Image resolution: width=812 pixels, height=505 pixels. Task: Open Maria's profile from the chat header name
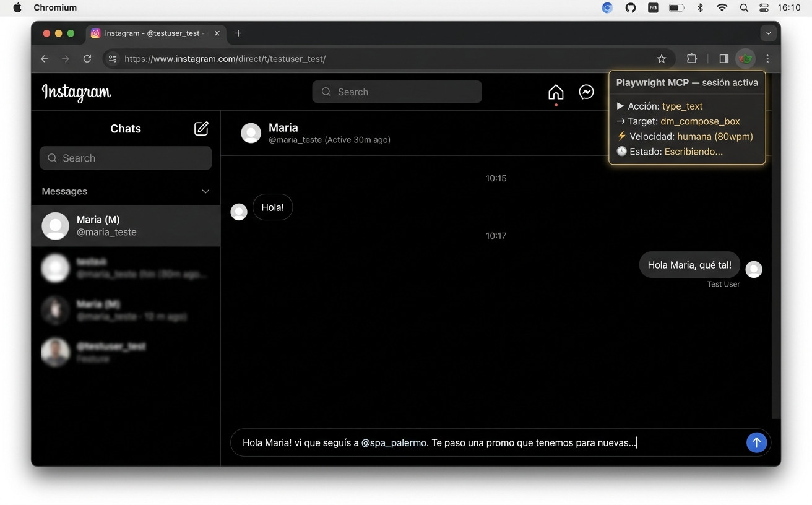283,127
